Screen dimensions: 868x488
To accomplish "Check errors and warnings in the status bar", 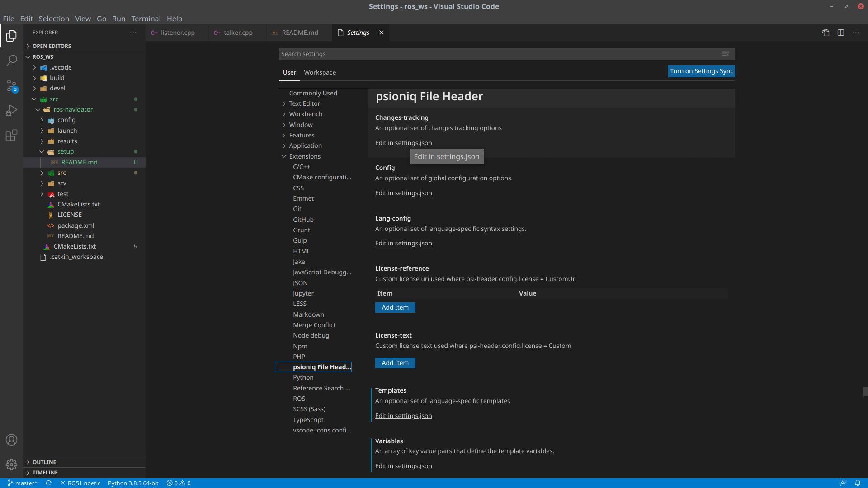I will pyautogui.click(x=178, y=483).
